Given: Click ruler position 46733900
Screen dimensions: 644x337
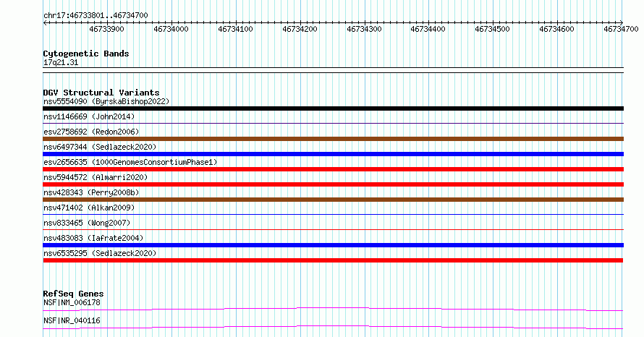Looking at the screenshot, I should (107, 29).
